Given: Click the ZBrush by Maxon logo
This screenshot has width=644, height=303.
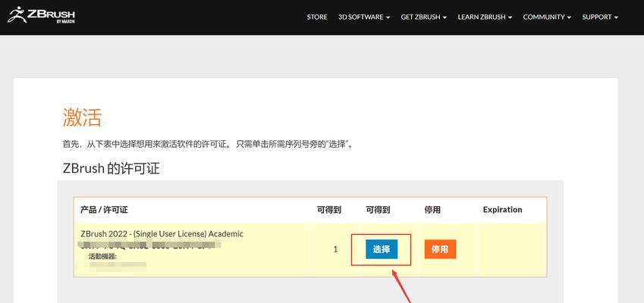Looking at the screenshot, I should click(41, 14).
